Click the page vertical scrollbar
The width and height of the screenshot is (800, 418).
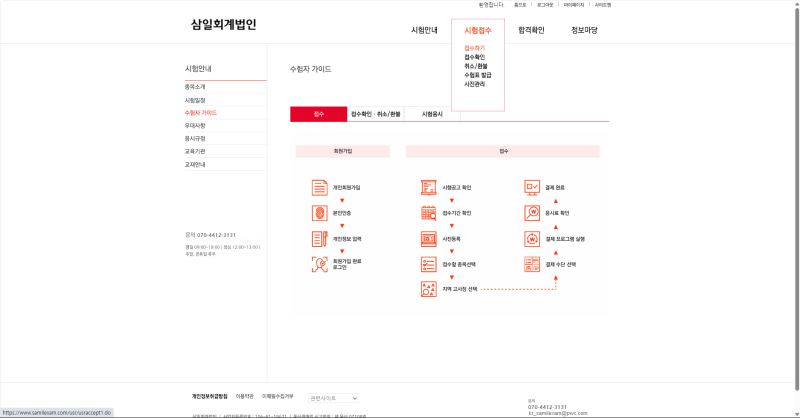(796, 199)
